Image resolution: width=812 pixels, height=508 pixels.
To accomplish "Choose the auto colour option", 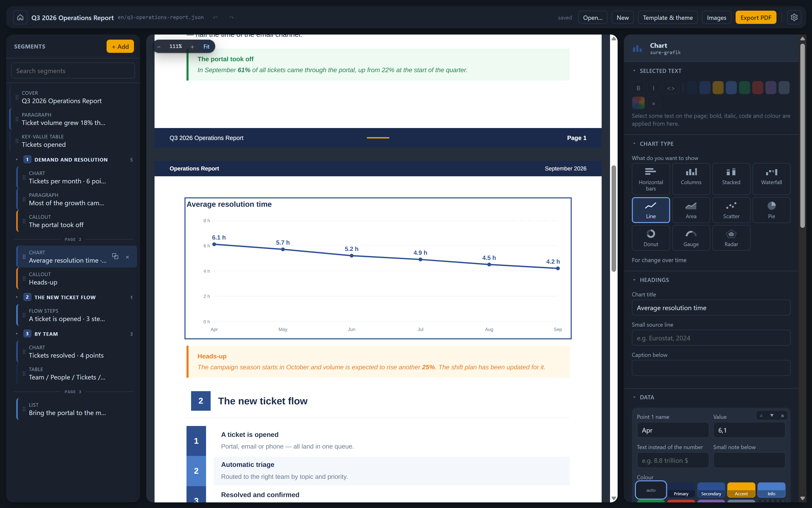I will [x=651, y=490].
